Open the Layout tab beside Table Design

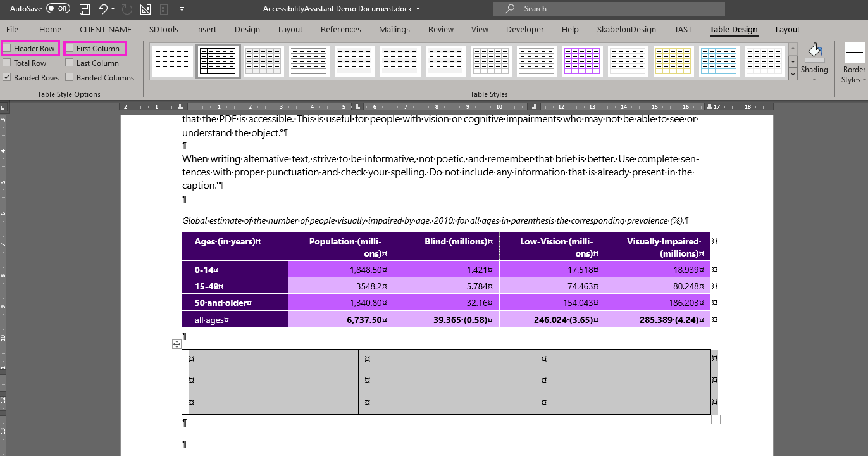click(x=788, y=29)
